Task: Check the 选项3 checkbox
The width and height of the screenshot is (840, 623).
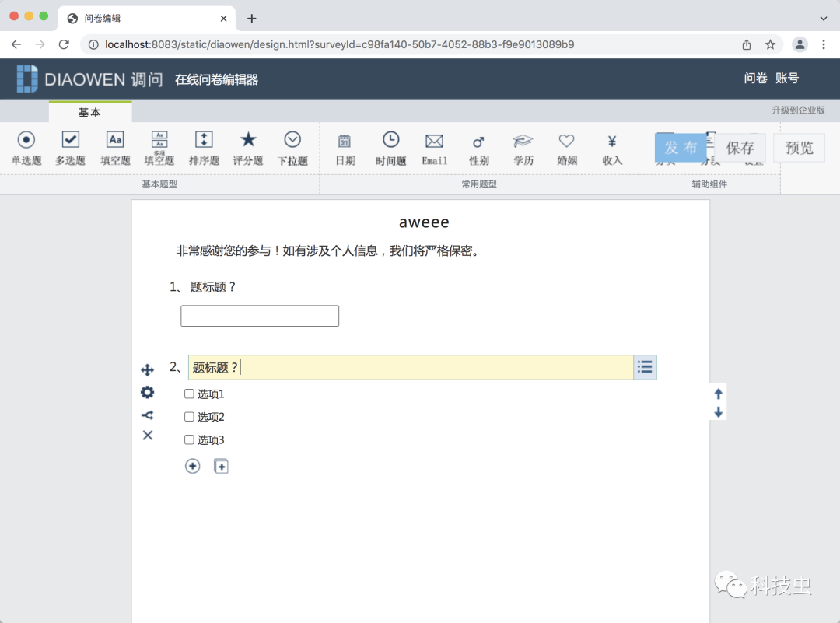Action: pyautogui.click(x=189, y=439)
